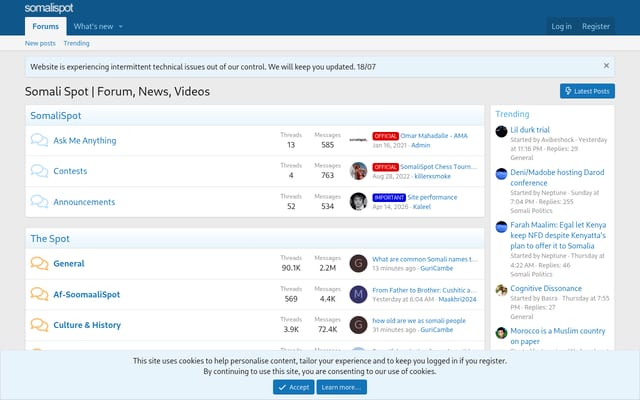
Task: Click the Culture & History forum bubble icon
Action: [x=39, y=325]
